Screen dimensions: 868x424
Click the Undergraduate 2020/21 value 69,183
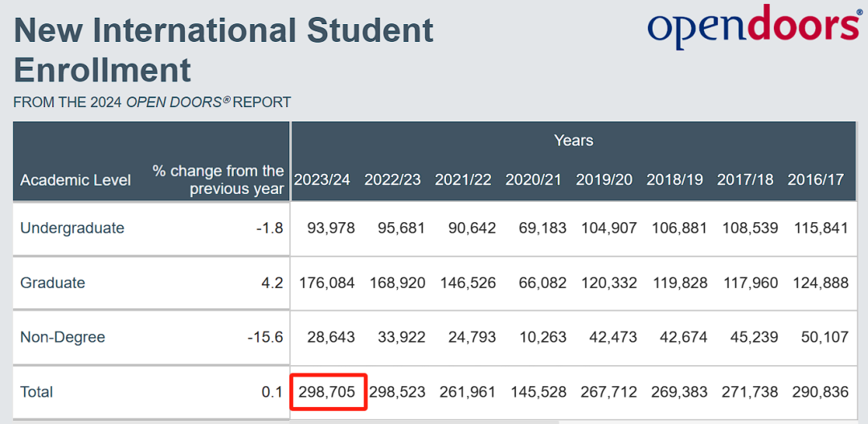click(x=543, y=228)
